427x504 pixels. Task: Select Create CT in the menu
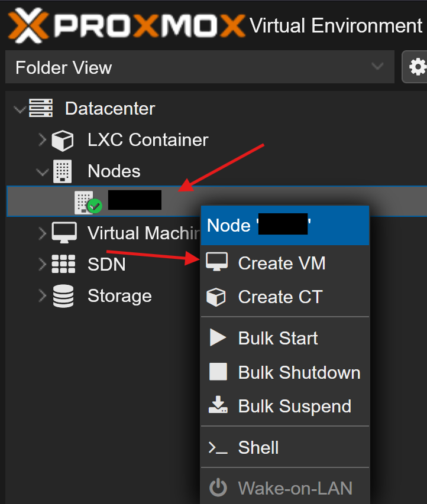(x=280, y=297)
